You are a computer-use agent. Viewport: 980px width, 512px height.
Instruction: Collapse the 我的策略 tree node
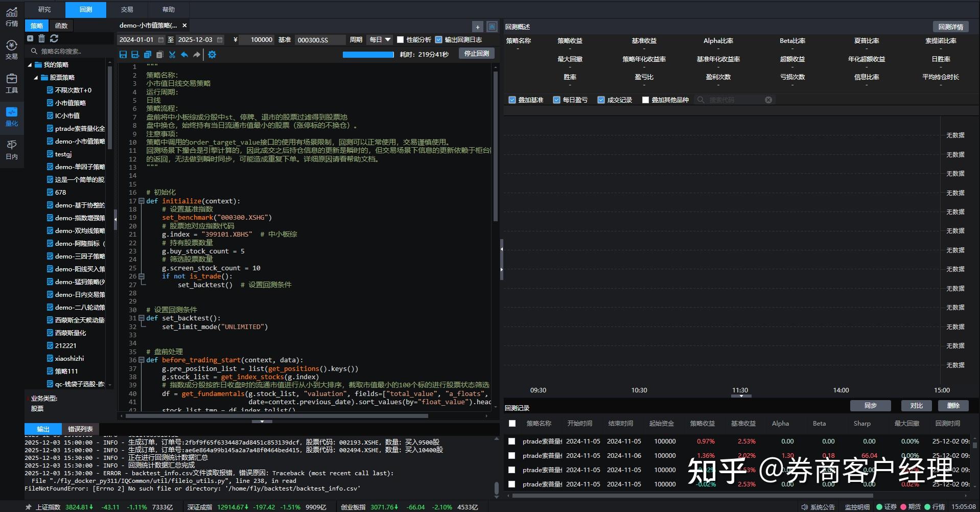pyautogui.click(x=30, y=65)
